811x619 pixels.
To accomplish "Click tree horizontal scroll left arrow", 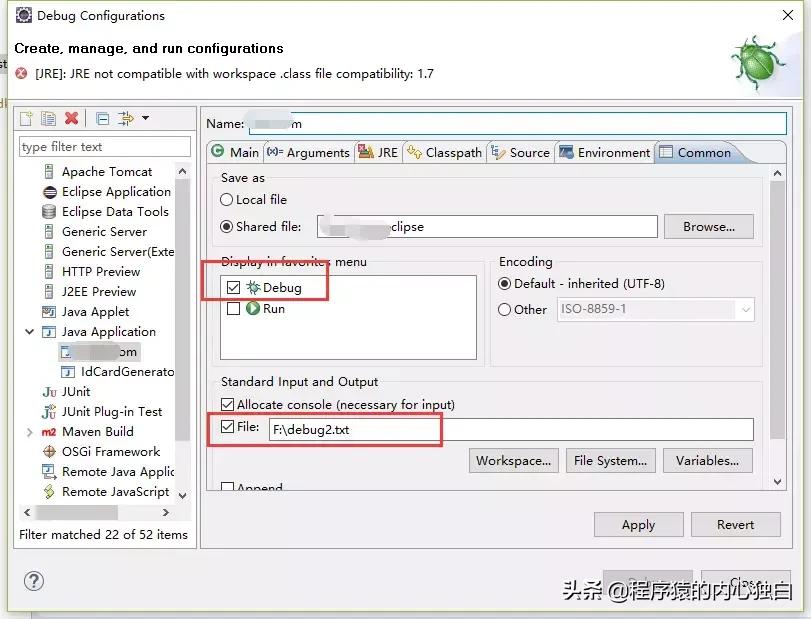I will coord(27,512).
